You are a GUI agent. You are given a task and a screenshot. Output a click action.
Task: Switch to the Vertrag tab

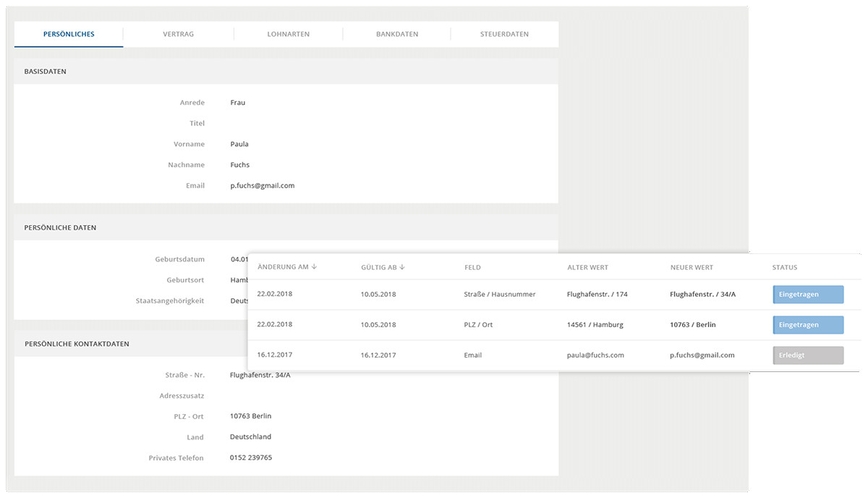pyautogui.click(x=178, y=34)
